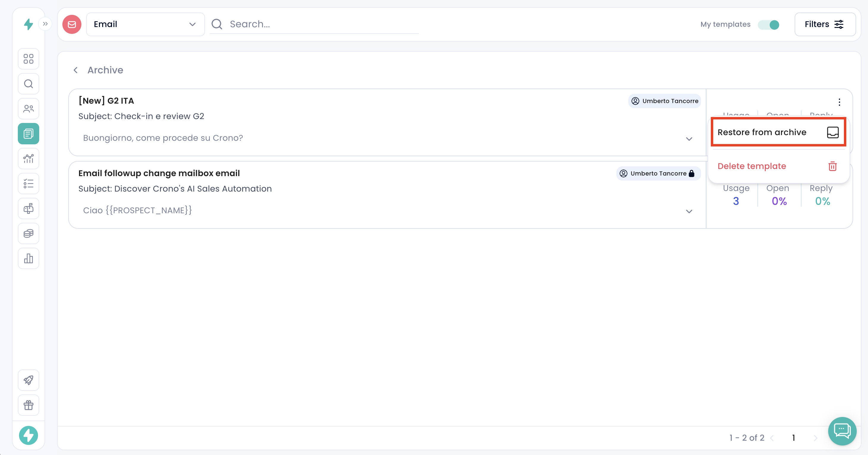Open the contacts people icon in sidebar
Screen dimensions: 868x455
coord(29,109)
